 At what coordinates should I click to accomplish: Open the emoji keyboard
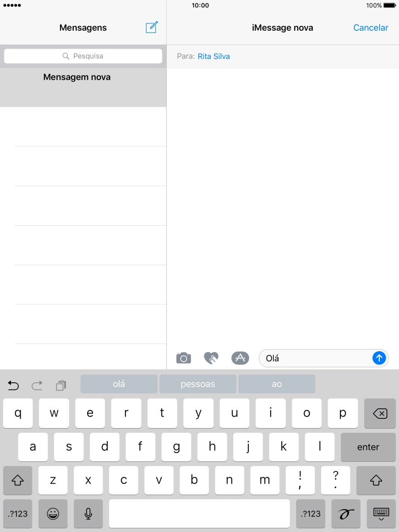point(53,514)
